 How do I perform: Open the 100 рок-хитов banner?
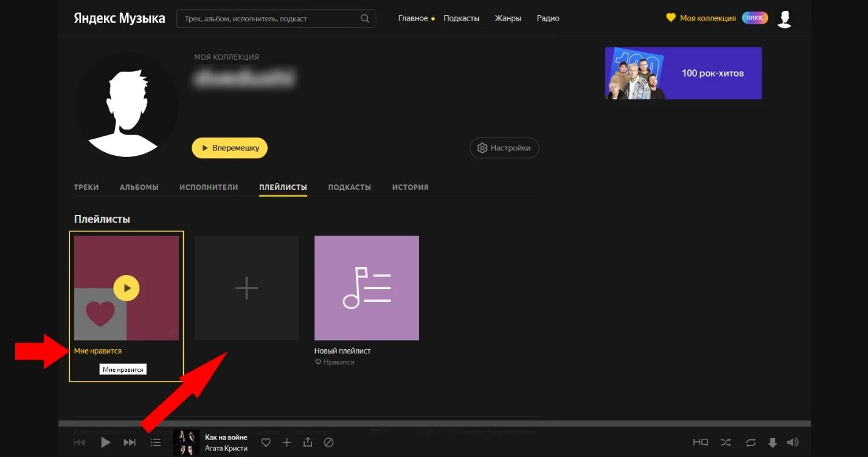(x=683, y=73)
